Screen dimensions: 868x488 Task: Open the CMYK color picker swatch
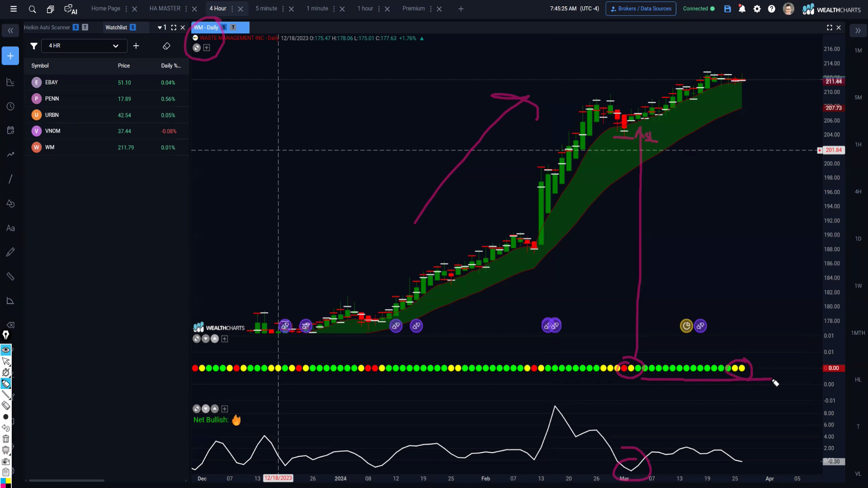point(6,483)
